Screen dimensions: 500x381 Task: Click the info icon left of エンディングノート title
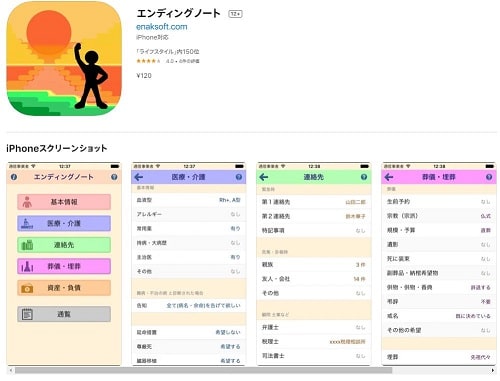(x=14, y=177)
